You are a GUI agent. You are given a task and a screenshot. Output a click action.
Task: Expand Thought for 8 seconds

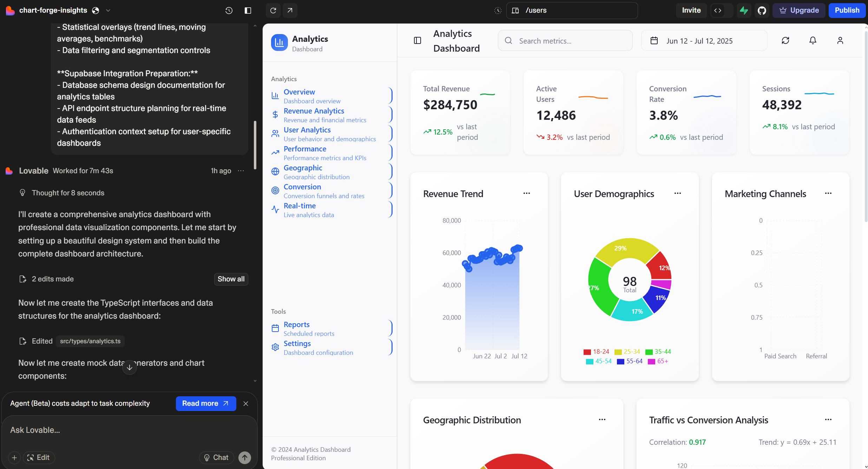point(68,193)
